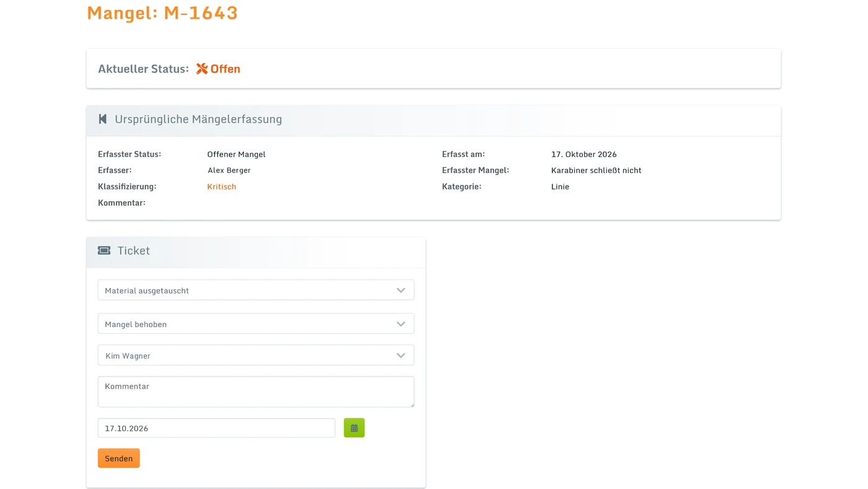The width and height of the screenshot is (868, 489).
Task: Click the icon beside Ursprüngliche Mängelerfassung
Action: click(103, 119)
